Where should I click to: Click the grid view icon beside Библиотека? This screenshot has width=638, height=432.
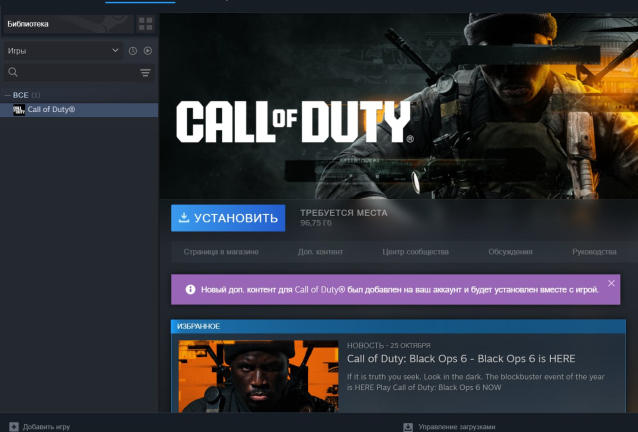coord(145,23)
